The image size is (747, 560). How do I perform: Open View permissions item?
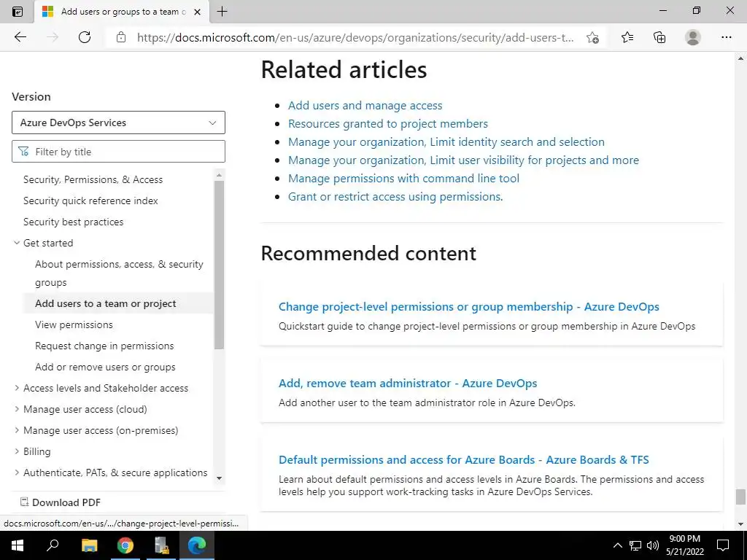(x=74, y=324)
